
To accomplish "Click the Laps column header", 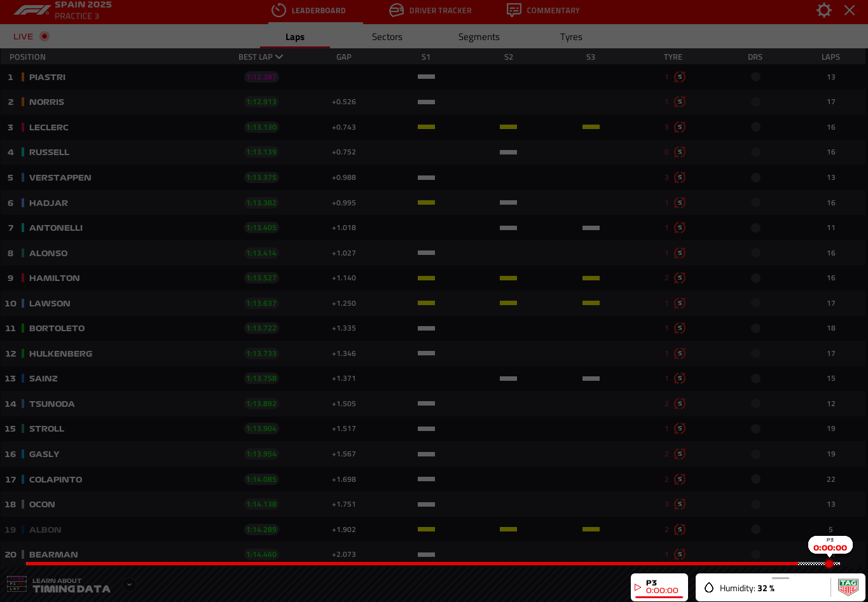I will [x=830, y=57].
